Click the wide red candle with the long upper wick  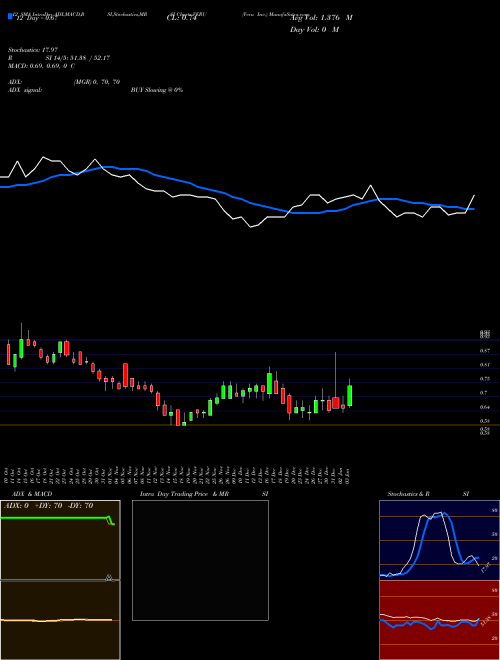click(335, 402)
